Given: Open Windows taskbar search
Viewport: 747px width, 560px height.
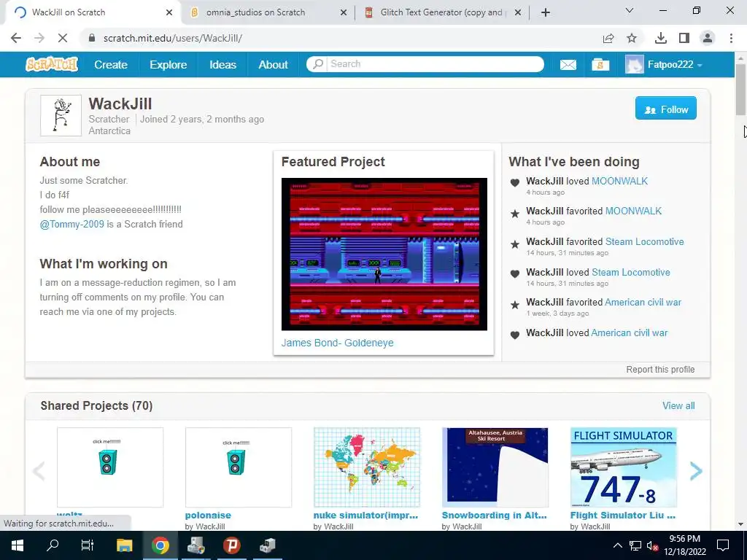Looking at the screenshot, I should tap(53, 545).
